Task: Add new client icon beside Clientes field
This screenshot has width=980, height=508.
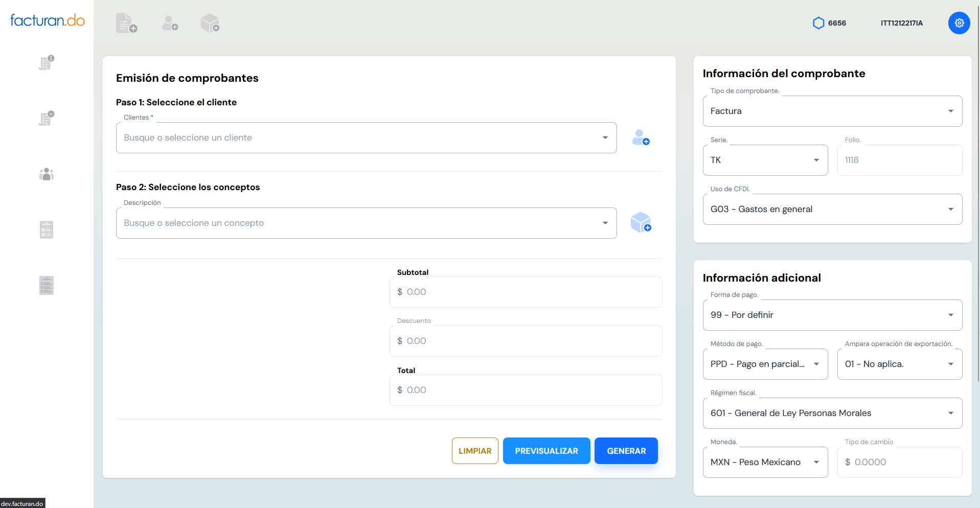Action: tap(640, 137)
